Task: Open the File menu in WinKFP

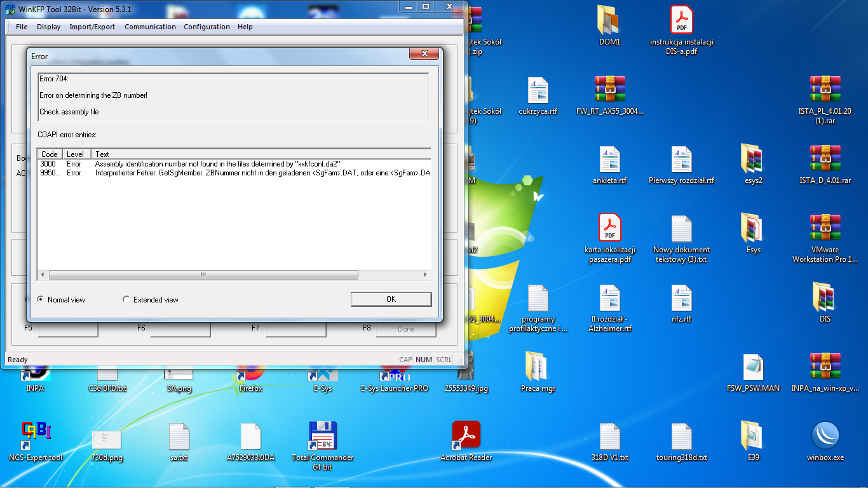Action: click(22, 27)
